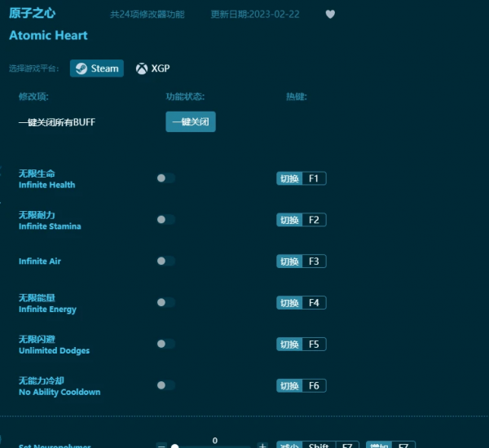Select the Steam platform option
489x448 pixels.
[97, 68]
